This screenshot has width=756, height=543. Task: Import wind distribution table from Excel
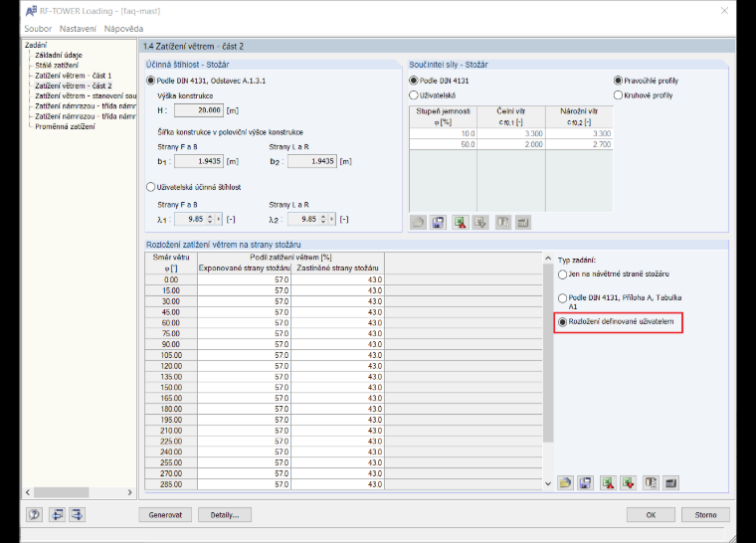click(x=629, y=482)
